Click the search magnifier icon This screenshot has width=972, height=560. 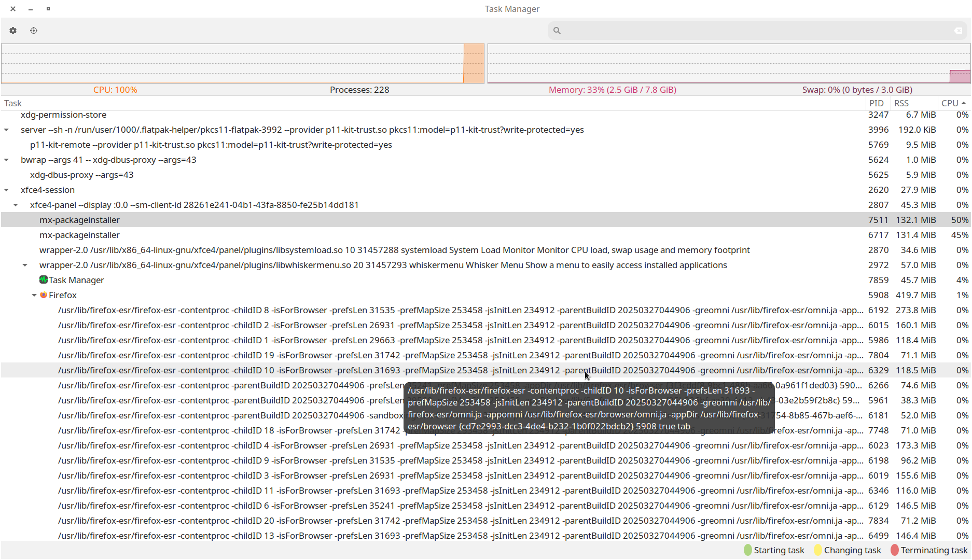coord(557,31)
